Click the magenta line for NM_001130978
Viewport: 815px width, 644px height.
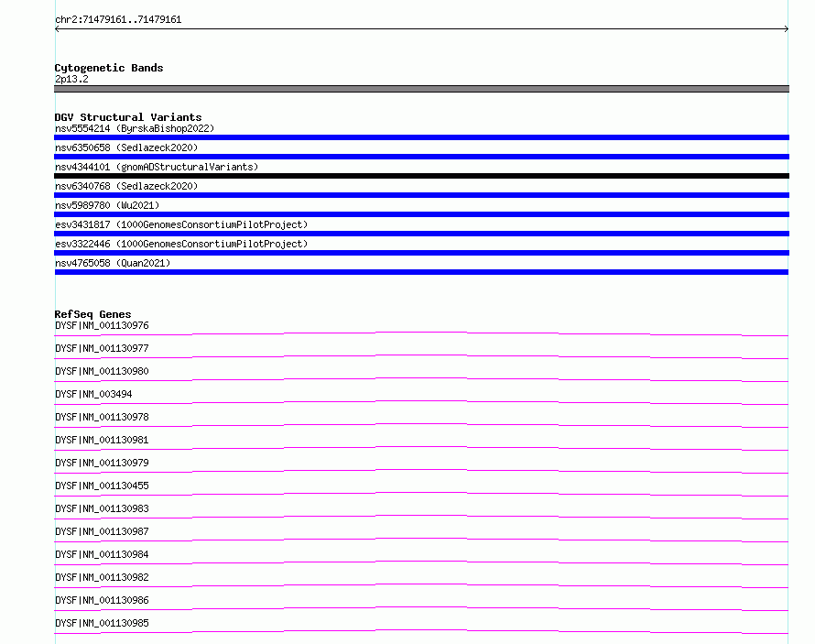tap(421, 425)
